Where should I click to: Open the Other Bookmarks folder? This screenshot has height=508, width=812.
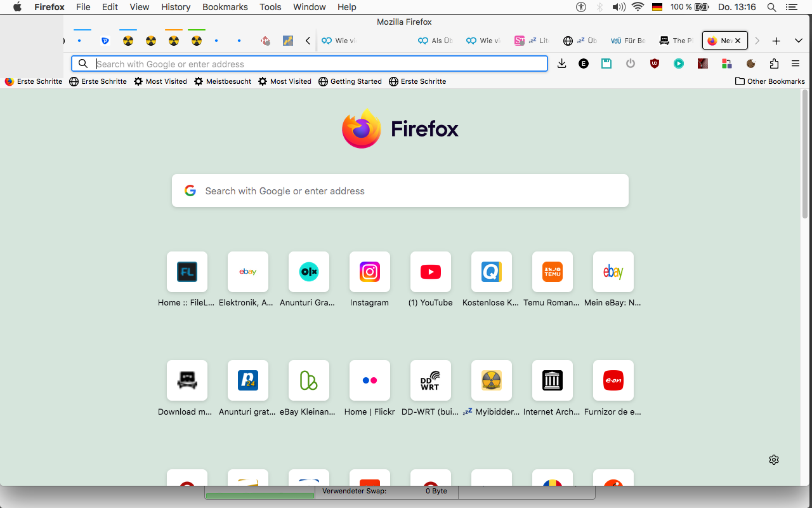pyautogui.click(x=770, y=81)
